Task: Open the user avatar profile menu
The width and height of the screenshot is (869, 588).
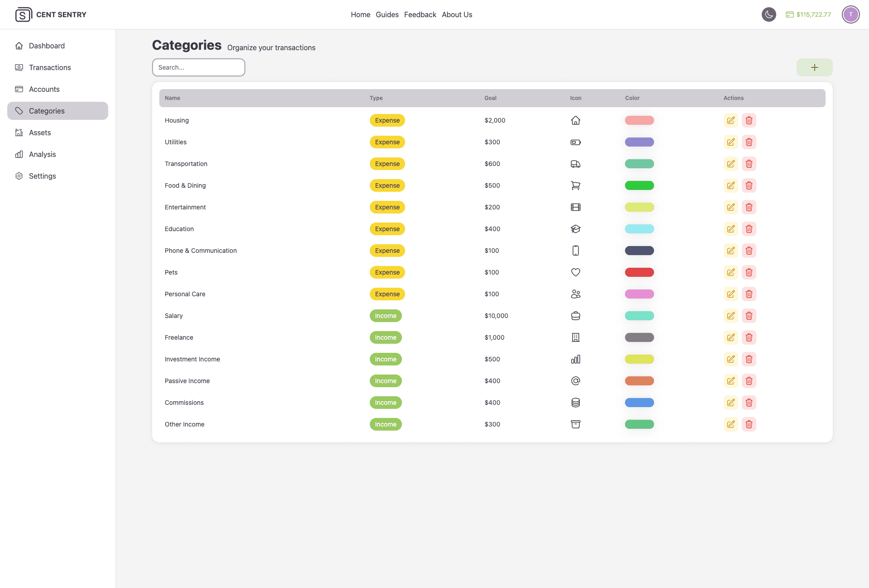Action: (850, 14)
